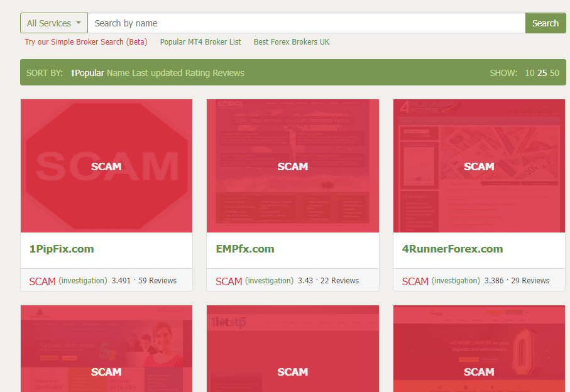This screenshot has height=392, width=570.
Task: Click (investigation) text under 4RunnerForex.com
Action: (x=456, y=281)
